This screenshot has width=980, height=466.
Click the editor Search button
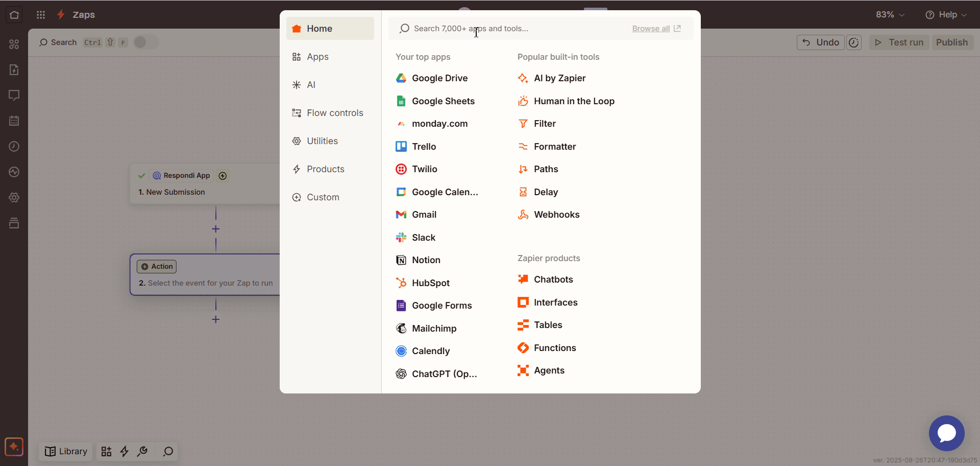[x=58, y=42]
